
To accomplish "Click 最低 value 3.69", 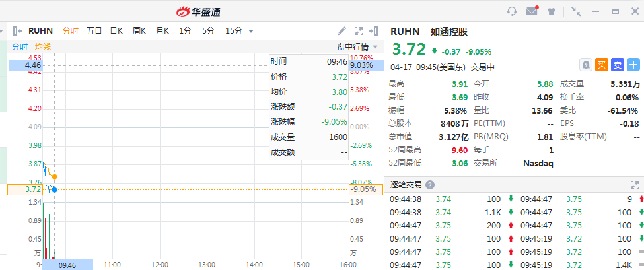I will click(460, 97).
